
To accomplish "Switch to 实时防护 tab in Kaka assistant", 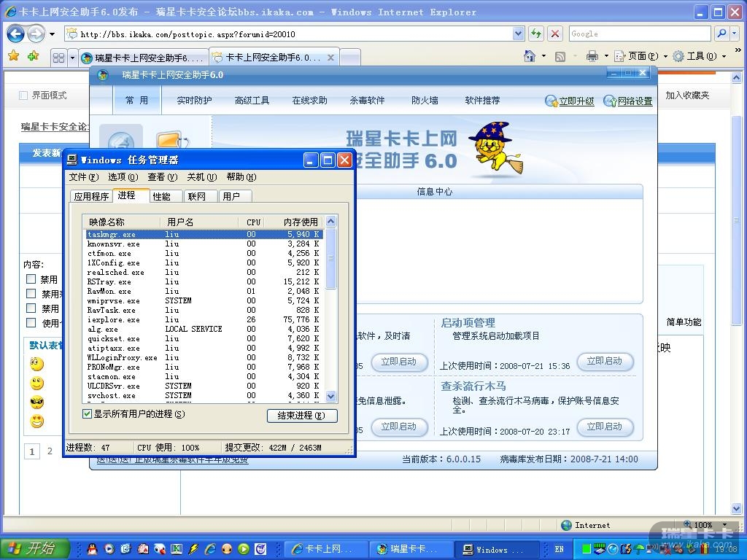I will point(194,101).
